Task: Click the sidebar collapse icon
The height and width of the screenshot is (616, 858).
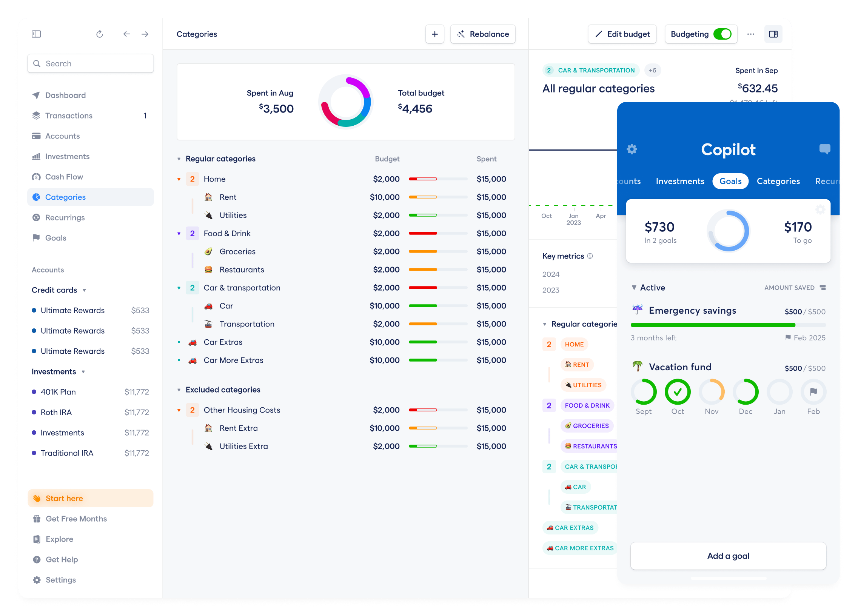Action: [x=36, y=34]
